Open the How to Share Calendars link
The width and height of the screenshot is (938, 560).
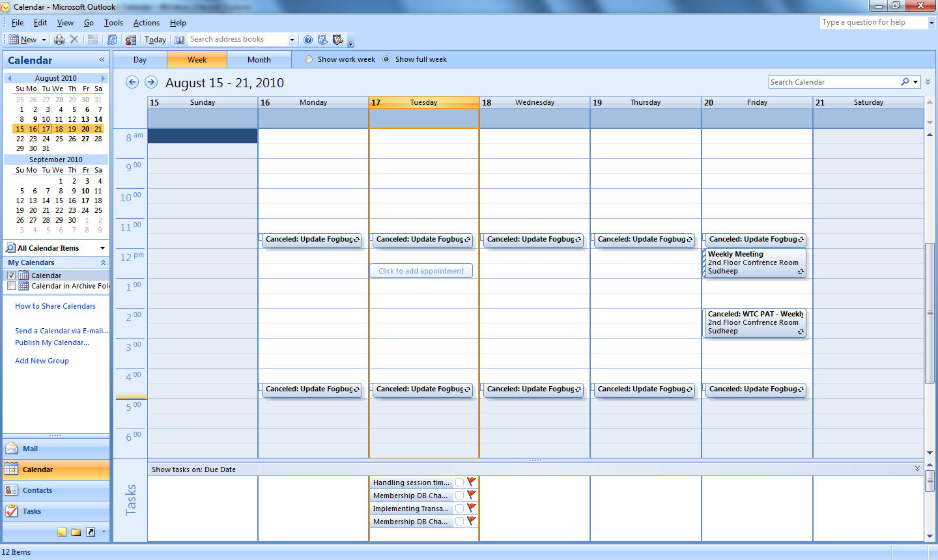point(55,306)
